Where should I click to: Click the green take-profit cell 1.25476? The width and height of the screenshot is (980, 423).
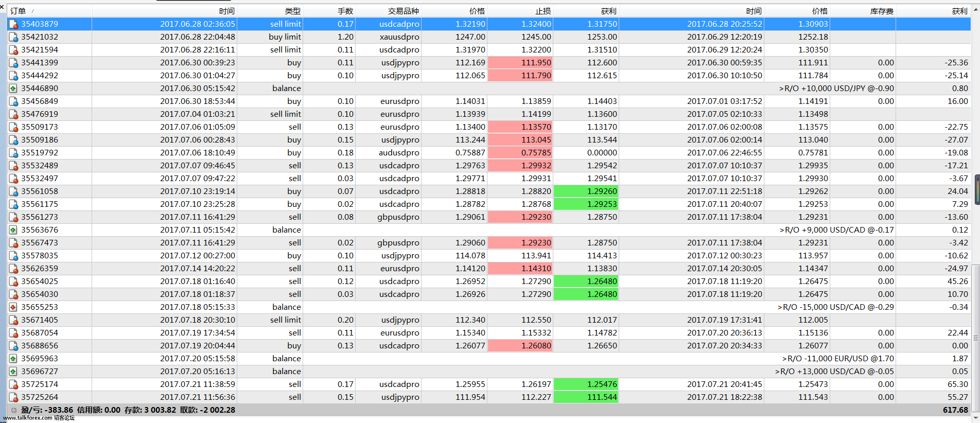click(x=586, y=384)
